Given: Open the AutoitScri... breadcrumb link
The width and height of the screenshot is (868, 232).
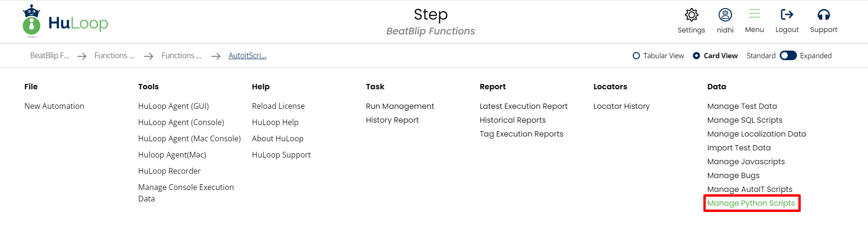Looking at the screenshot, I should 247,56.
